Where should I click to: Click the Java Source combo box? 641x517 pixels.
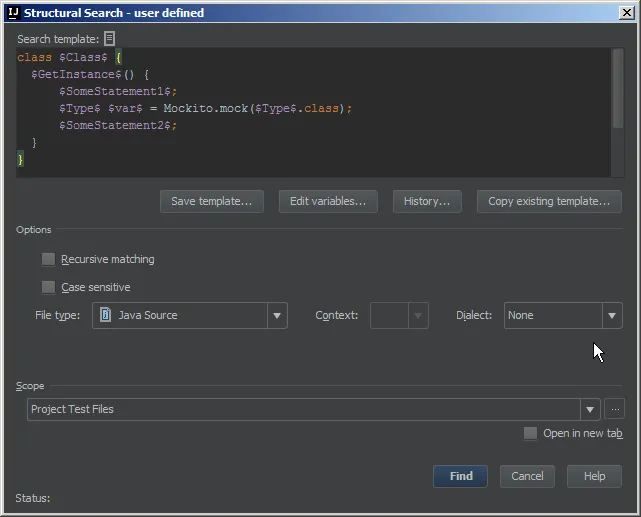pos(190,316)
